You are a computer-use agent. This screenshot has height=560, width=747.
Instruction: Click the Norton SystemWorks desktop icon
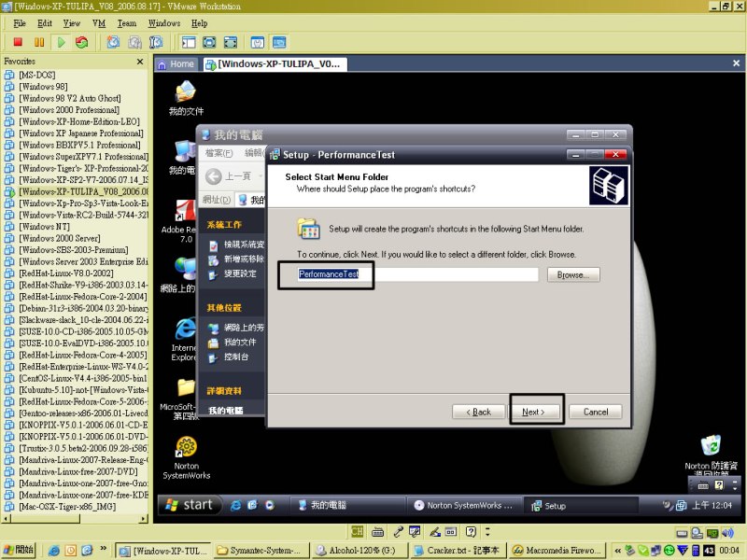(186, 457)
